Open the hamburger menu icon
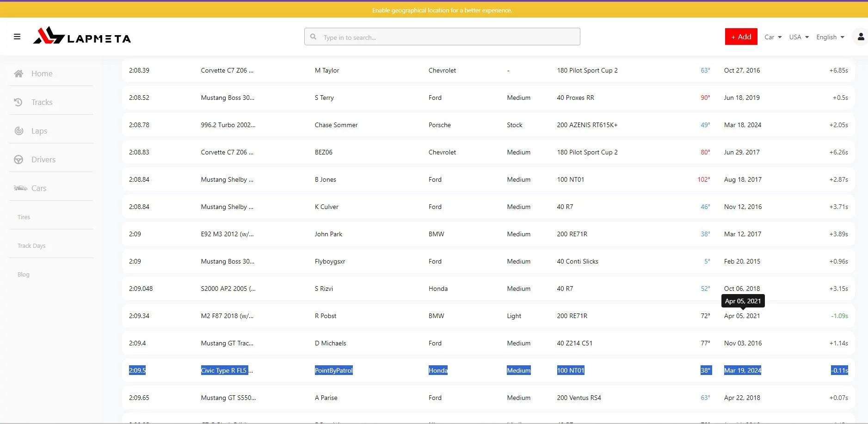Image resolution: width=868 pixels, height=424 pixels. 17,37
